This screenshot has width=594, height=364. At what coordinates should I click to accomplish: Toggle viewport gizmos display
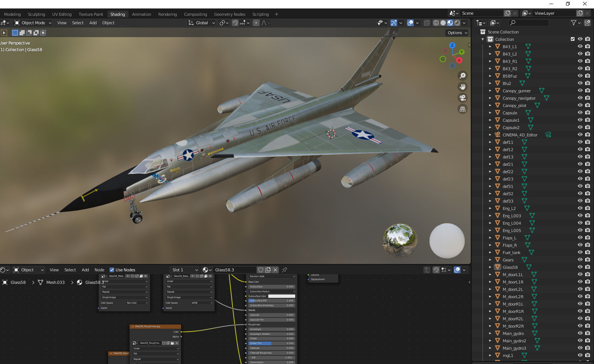click(394, 23)
